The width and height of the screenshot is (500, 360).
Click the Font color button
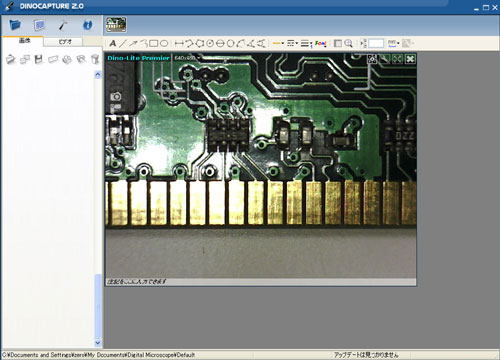coord(320,43)
